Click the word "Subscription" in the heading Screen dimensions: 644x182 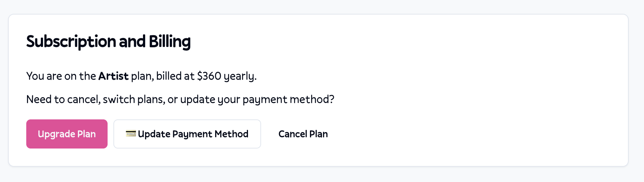71,41
